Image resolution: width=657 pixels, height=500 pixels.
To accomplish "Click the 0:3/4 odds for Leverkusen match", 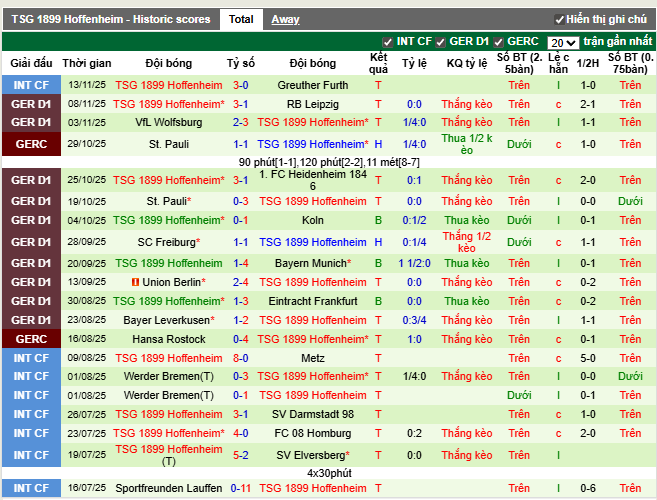I will click(x=414, y=320).
